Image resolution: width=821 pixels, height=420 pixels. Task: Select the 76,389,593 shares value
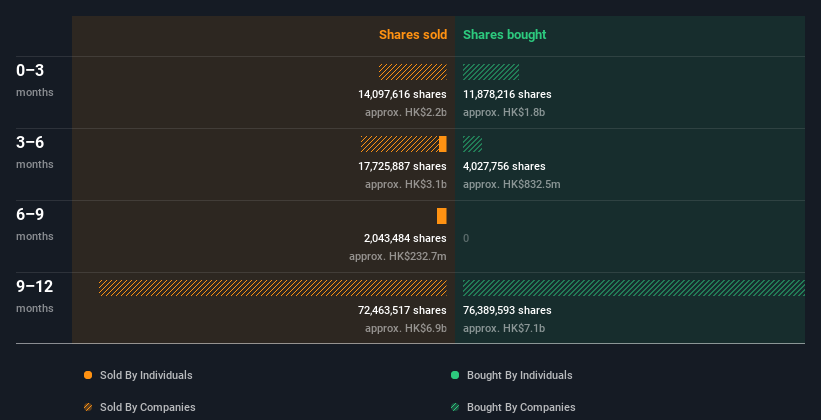507,310
